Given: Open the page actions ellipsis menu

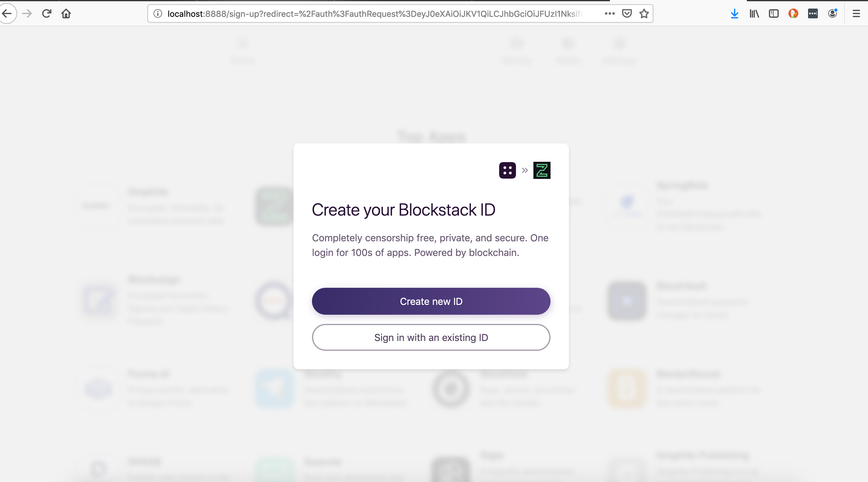Looking at the screenshot, I should click(x=609, y=13).
